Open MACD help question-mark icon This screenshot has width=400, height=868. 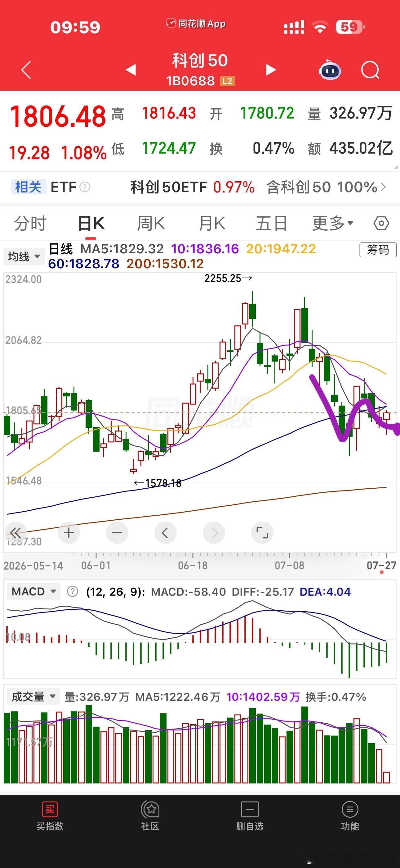[72, 591]
